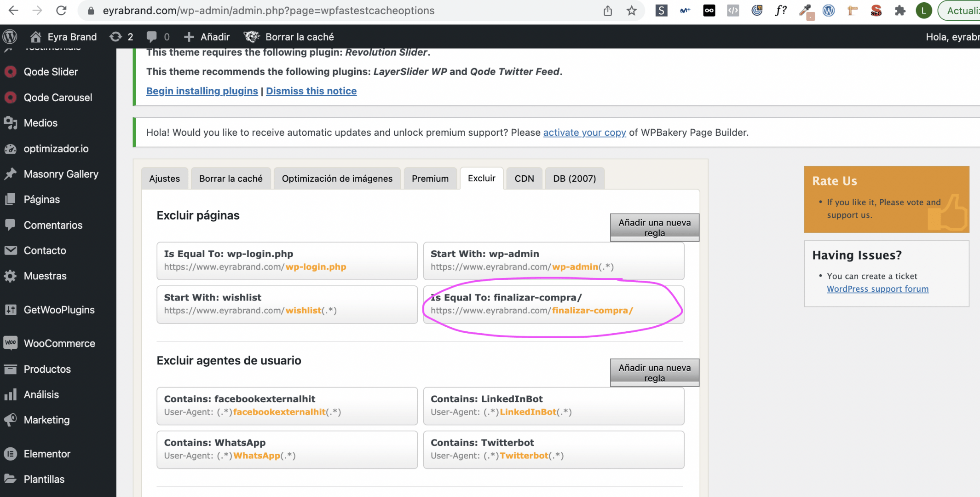
Task: Click the padlock site info icon
Action: pyautogui.click(x=91, y=11)
